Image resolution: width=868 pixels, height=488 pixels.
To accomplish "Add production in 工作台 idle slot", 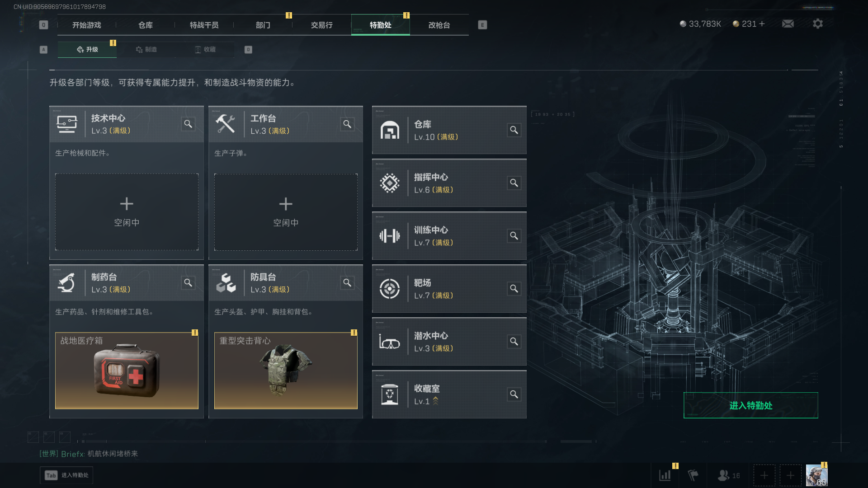I will pos(286,212).
